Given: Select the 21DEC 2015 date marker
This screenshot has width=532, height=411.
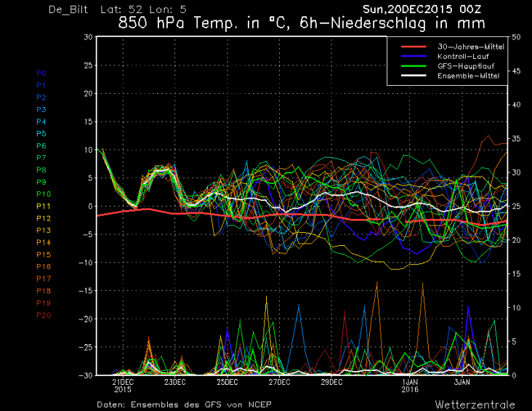Looking at the screenshot, I should (x=123, y=385).
